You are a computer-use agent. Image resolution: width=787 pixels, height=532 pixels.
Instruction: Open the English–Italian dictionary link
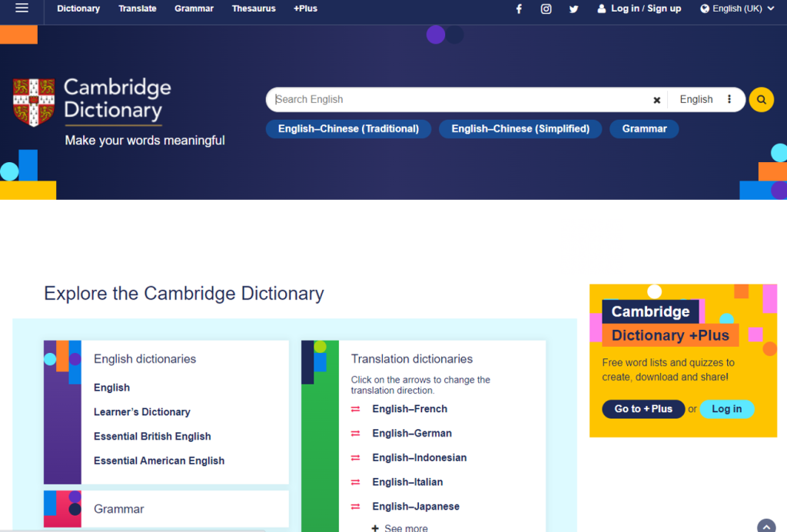click(x=407, y=482)
